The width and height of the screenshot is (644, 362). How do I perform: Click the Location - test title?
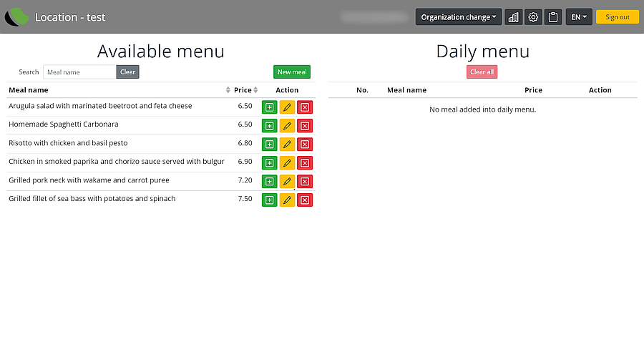[x=70, y=17]
